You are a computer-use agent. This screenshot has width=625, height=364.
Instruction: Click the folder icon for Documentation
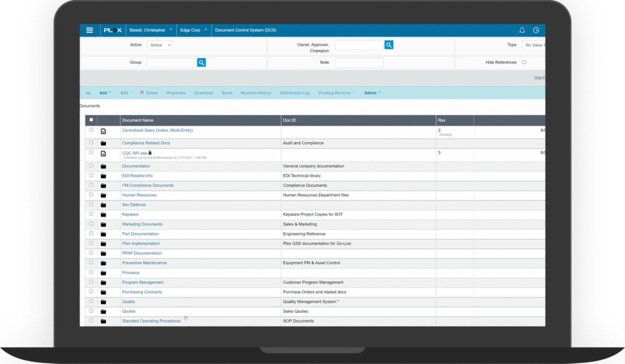pyautogui.click(x=104, y=166)
